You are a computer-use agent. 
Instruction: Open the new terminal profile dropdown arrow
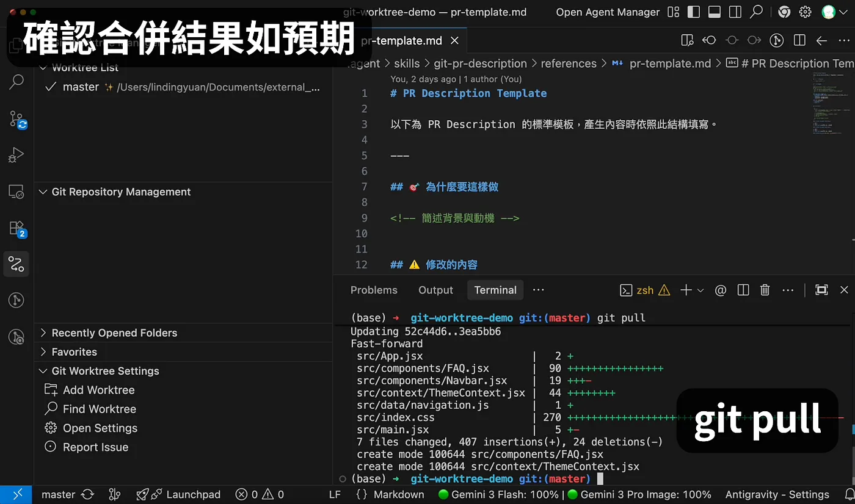[x=700, y=290]
